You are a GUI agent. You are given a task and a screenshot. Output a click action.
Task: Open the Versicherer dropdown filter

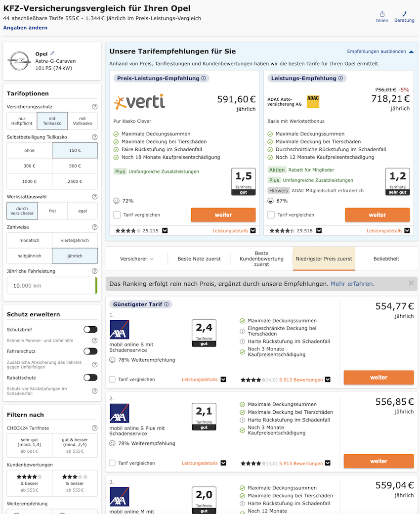point(136,258)
